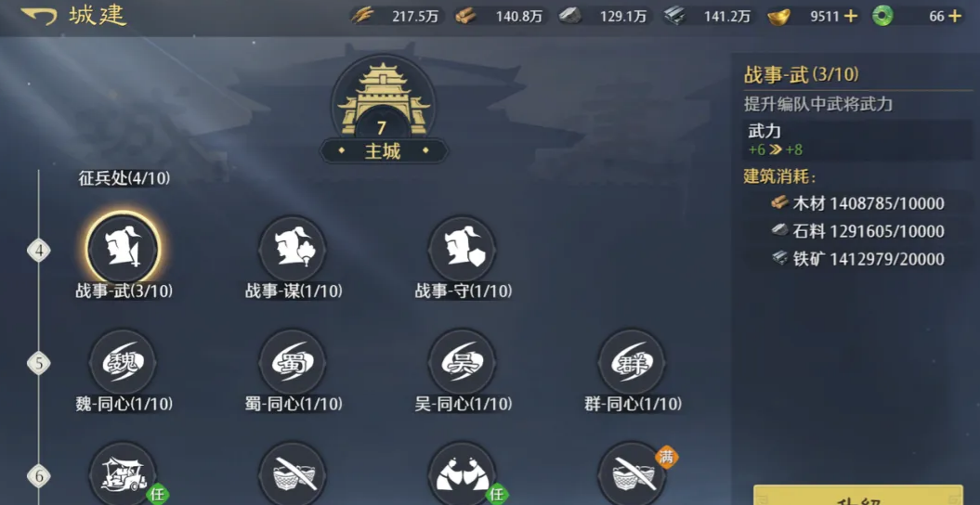Open the two-people building with 任 badge
980x505 pixels.
(462, 474)
